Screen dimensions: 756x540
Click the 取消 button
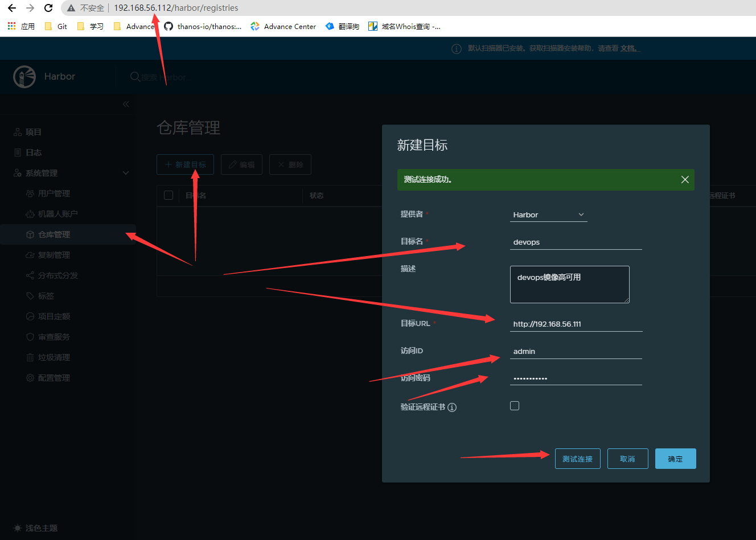pos(627,459)
